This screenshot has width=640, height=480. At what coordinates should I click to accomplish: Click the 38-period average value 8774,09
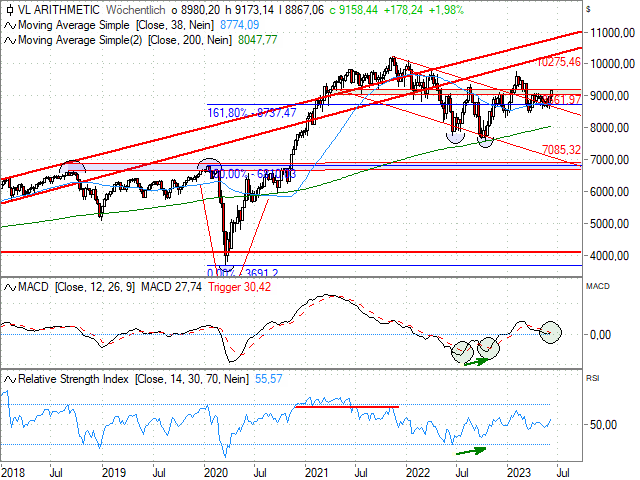(240, 25)
